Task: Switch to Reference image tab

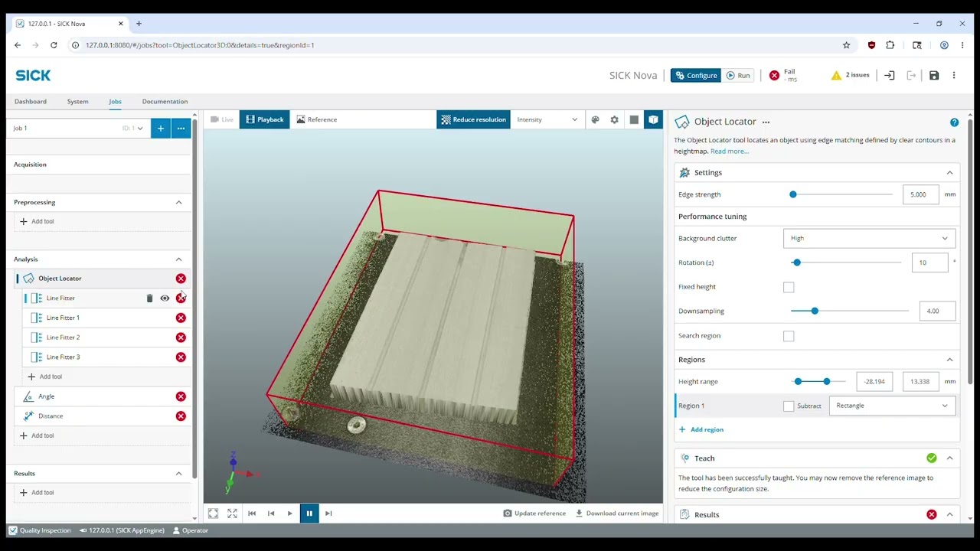Action: point(316,119)
